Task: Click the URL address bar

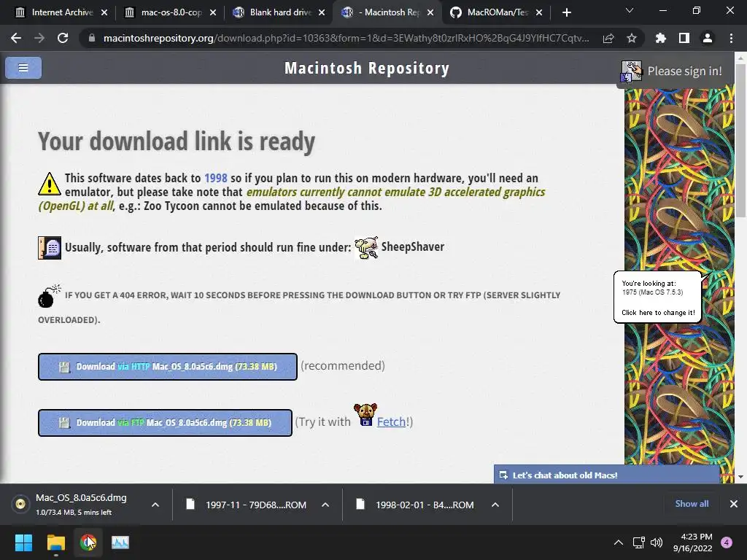Action: coord(346,38)
